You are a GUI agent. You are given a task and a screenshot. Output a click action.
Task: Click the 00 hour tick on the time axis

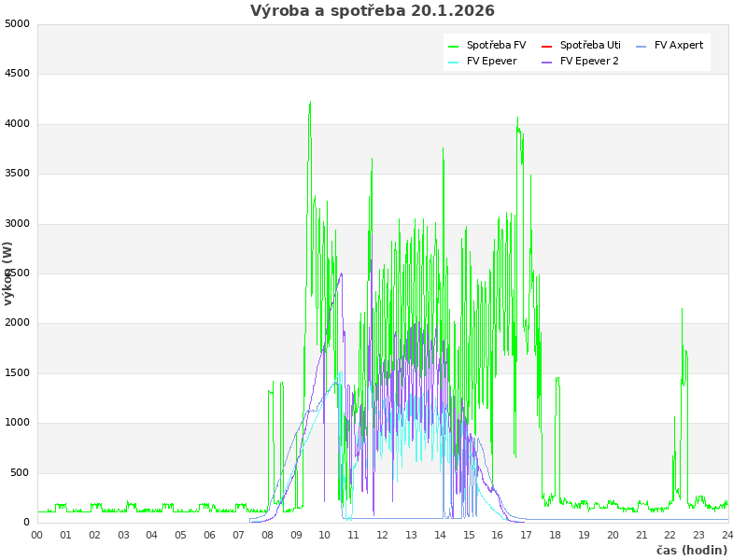coord(37,535)
